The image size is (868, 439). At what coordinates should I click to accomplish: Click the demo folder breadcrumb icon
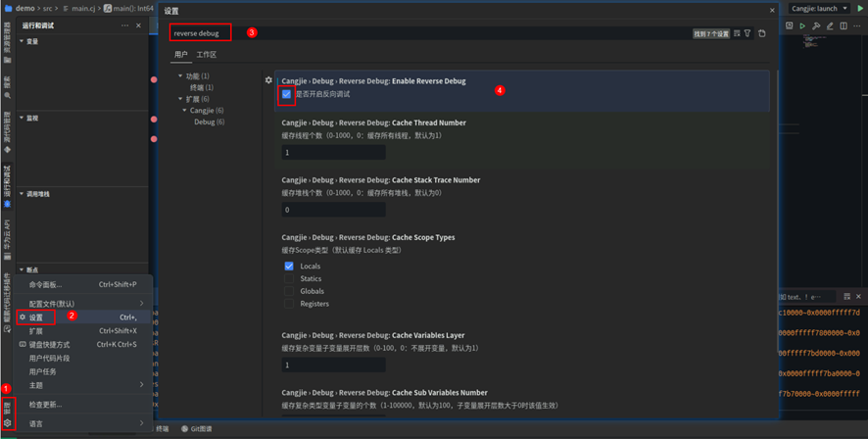[8, 8]
